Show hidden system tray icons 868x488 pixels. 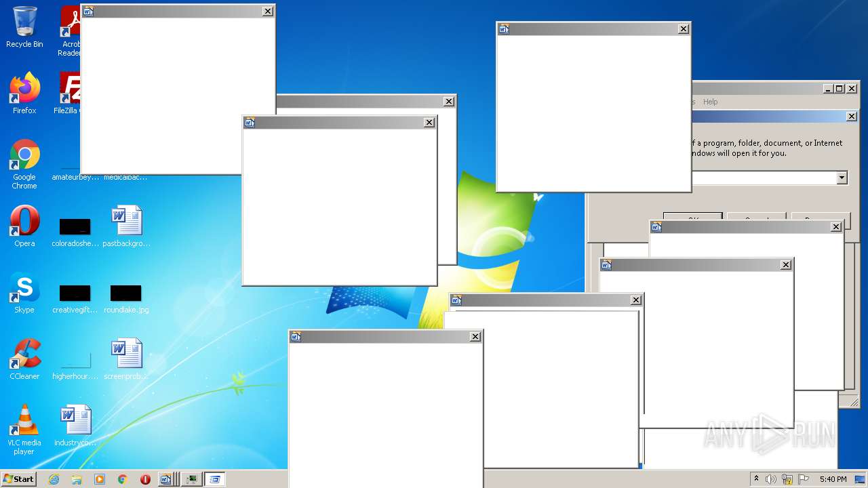756,479
